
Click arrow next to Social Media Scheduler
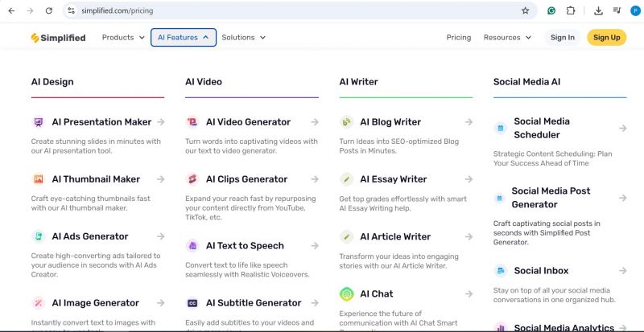coord(622,128)
